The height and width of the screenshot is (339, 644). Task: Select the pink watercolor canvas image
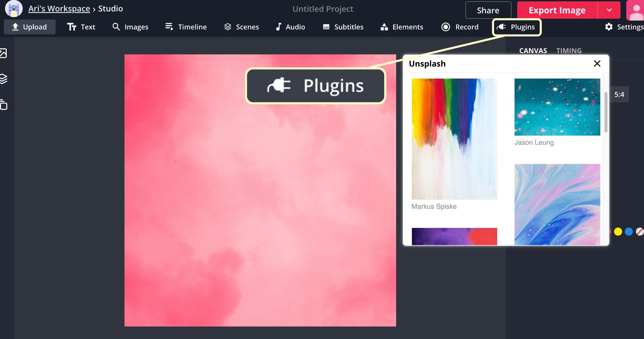(260, 190)
